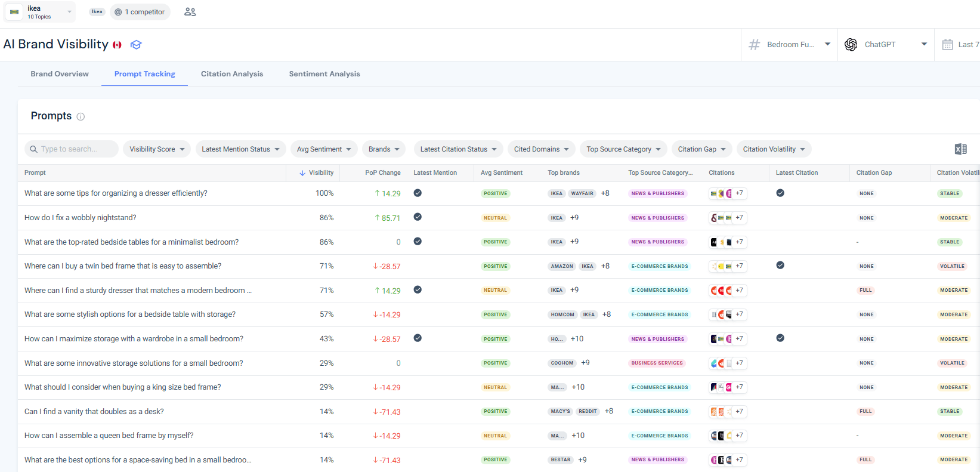This screenshot has height=472, width=980.
Task: Click the FULL citation gap in vanity row
Action: pos(865,412)
